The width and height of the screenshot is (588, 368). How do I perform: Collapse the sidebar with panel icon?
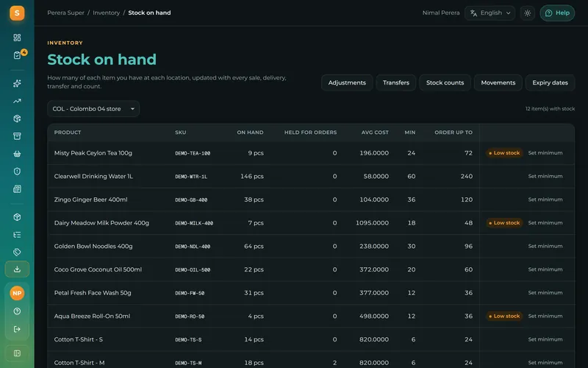click(17, 353)
